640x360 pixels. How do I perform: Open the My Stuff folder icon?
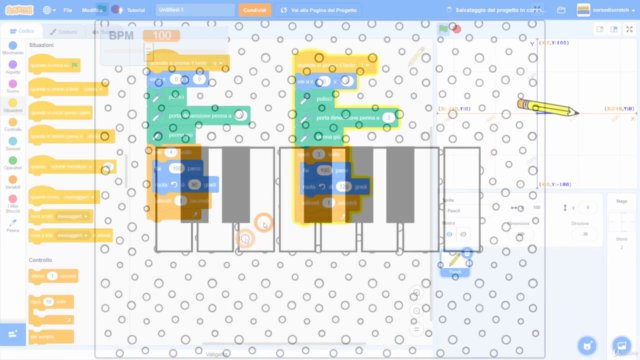coord(561,10)
